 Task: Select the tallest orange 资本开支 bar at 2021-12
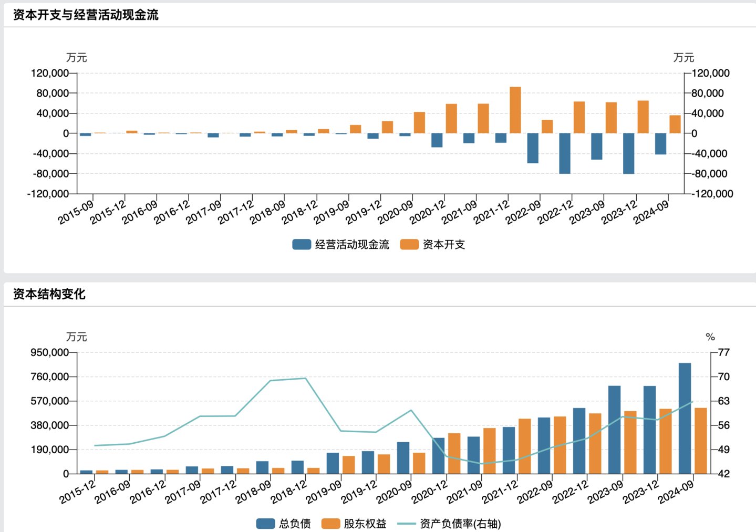[515, 110]
